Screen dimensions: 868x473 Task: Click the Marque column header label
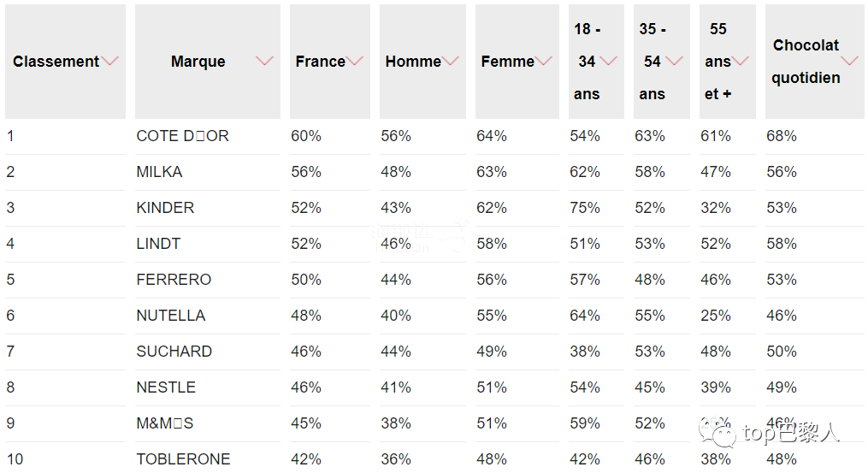pyautogui.click(x=198, y=61)
